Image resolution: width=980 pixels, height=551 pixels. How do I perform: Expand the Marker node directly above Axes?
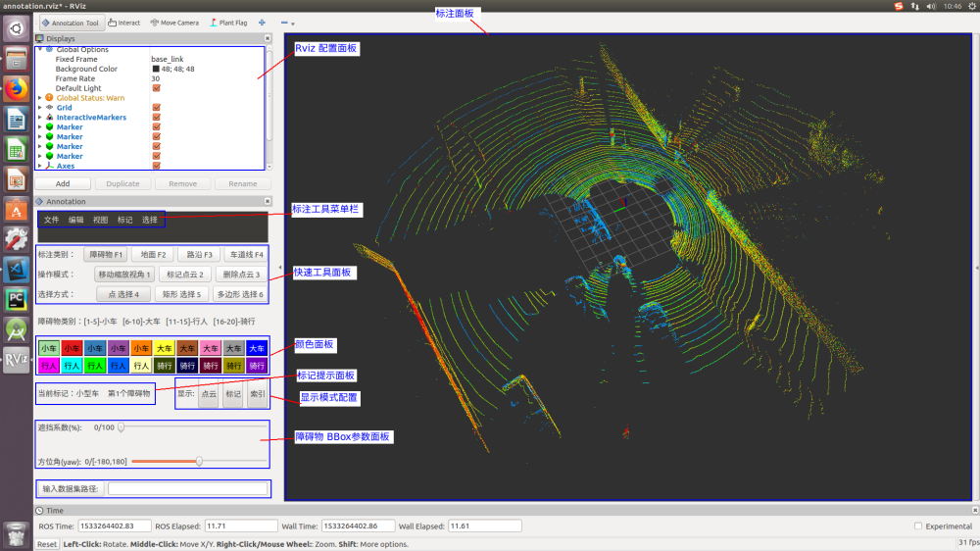point(40,156)
